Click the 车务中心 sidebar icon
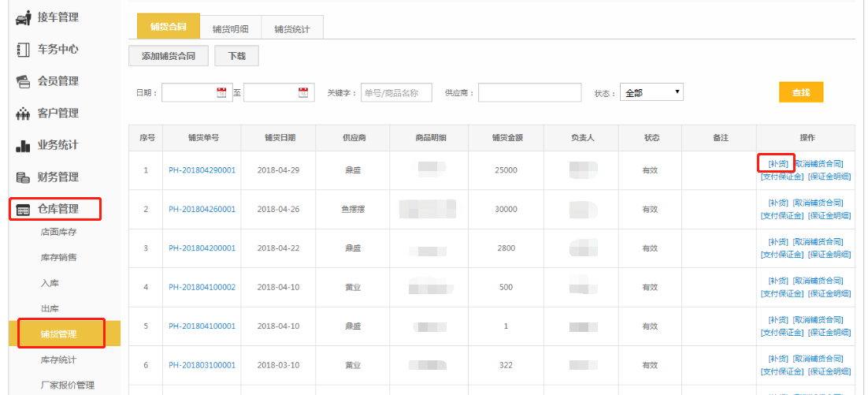 click(x=24, y=50)
